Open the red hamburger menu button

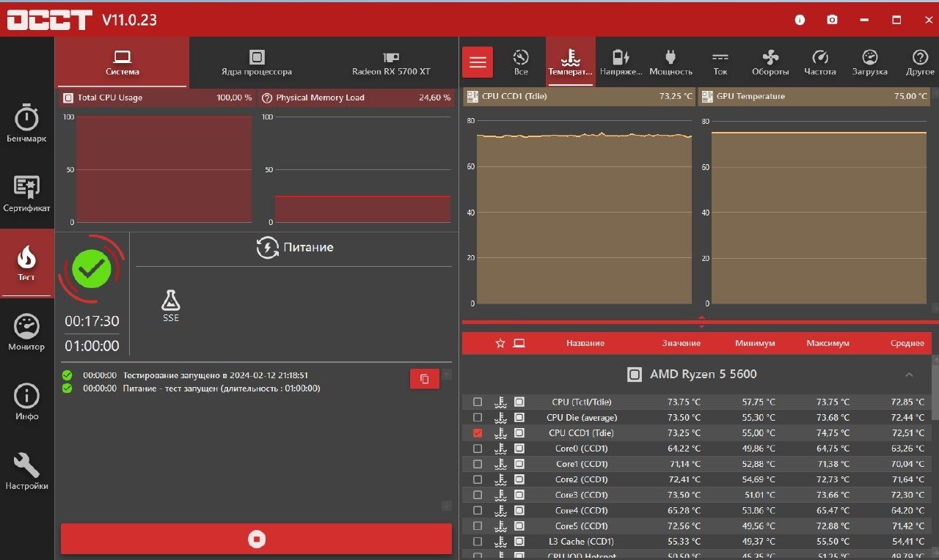click(x=478, y=62)
